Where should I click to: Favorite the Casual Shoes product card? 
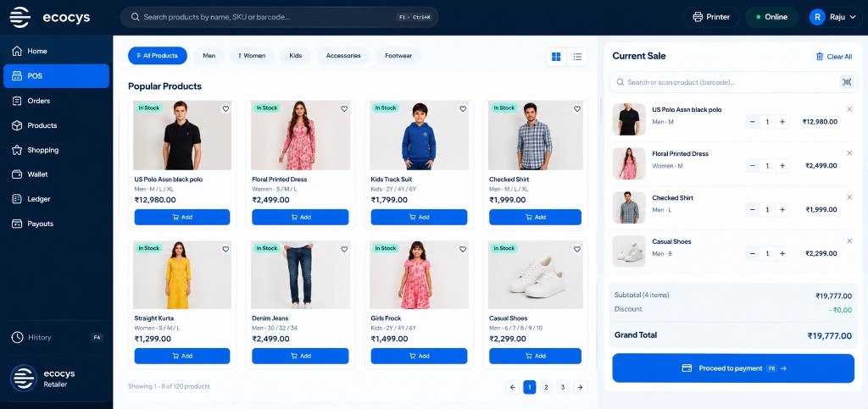(x=576, y=249)
